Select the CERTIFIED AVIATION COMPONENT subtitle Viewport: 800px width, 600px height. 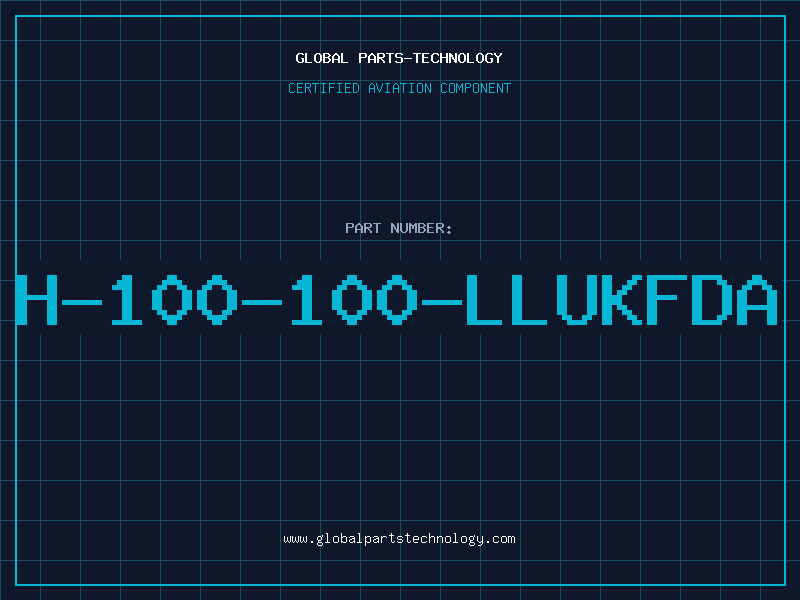pos(399,88)
